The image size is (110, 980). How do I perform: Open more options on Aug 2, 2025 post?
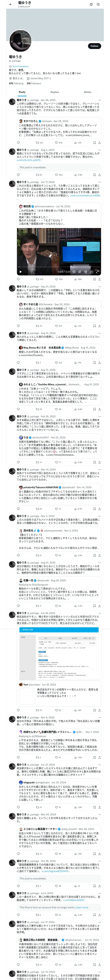click(99, 150)
